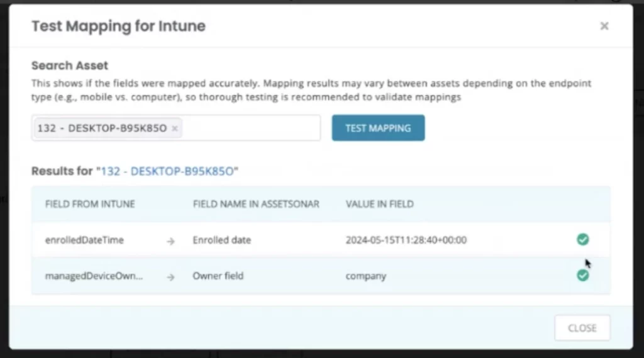
Task: Open the 132 - DESKTOP-B95K85O results link
Action: point(168,171)
